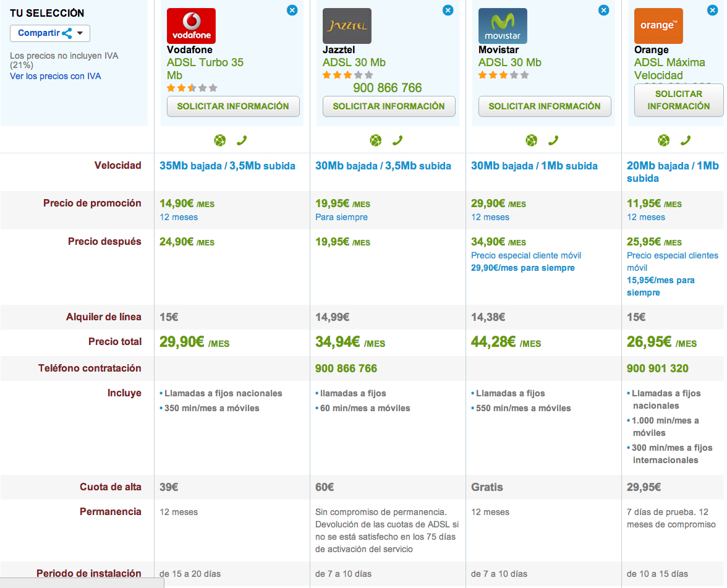Screen dimensions: 727x588
Task: Click the internet globe icon under Vodafone
Action: coord(220,140)
